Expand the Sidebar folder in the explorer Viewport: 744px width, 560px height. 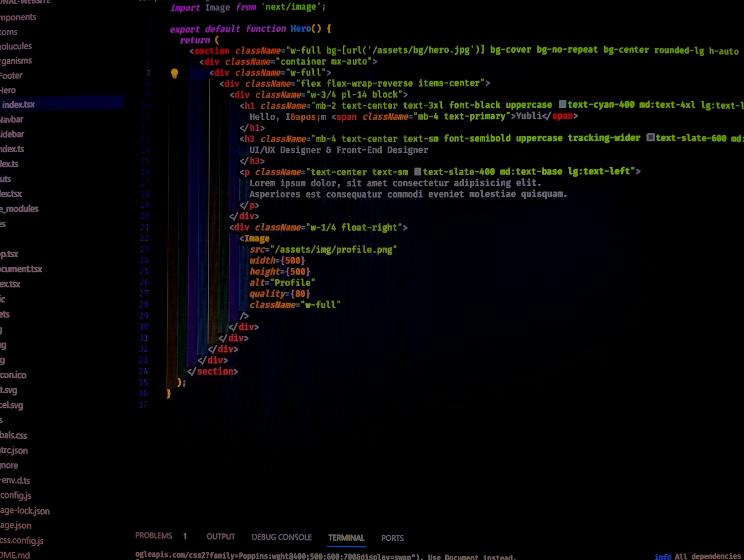coord(12,134)
